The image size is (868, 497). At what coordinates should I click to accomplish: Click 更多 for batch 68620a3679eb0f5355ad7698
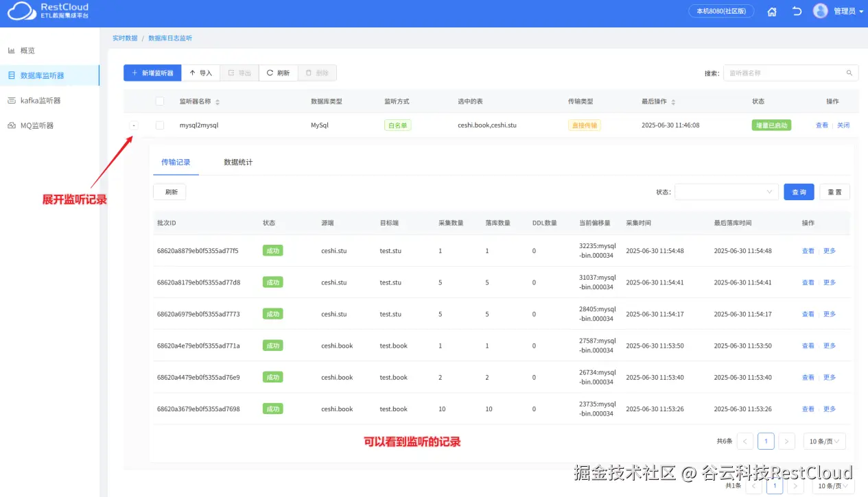click(x=830, y=409)
